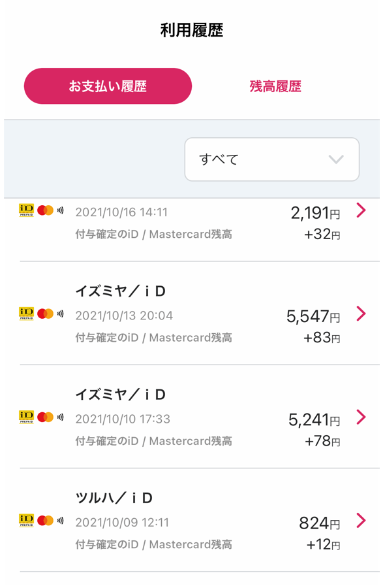Click the iD prepaid icon on 2021/10/16 entry
The width and height of the screenshot is (385, 588).
click(x=26, y=210)
